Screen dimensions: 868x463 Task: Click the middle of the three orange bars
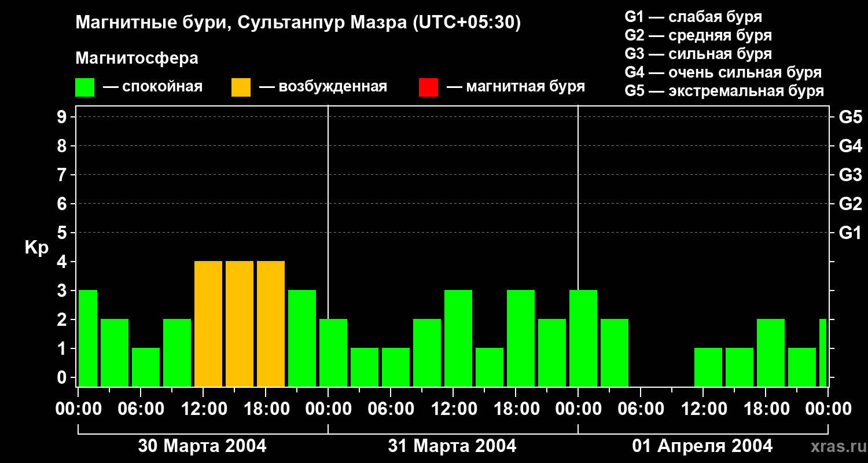click(x=240, y=324)
